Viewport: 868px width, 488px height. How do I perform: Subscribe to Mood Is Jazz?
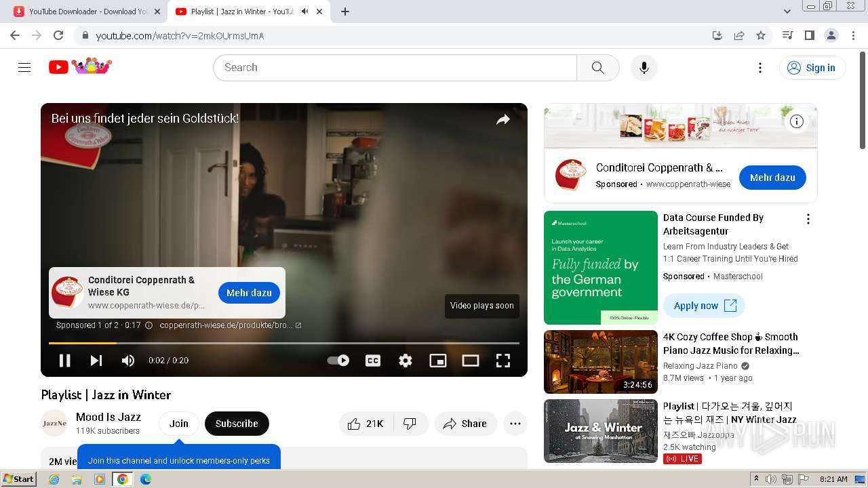coord(237,424)
